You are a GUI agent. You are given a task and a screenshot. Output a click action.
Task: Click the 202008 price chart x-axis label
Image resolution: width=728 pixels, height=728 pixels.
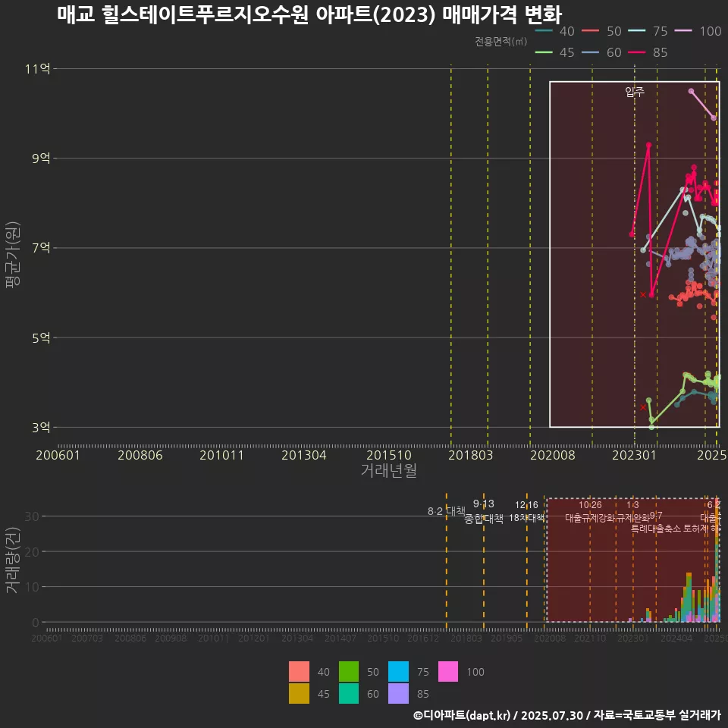click(x=553, y=455)
